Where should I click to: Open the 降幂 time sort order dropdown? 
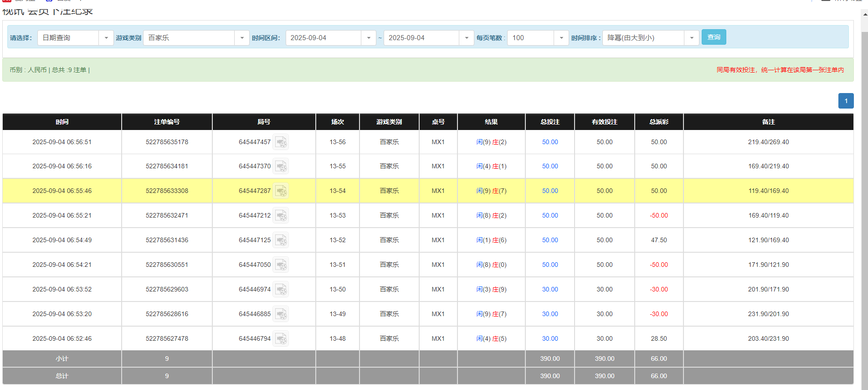691,38
